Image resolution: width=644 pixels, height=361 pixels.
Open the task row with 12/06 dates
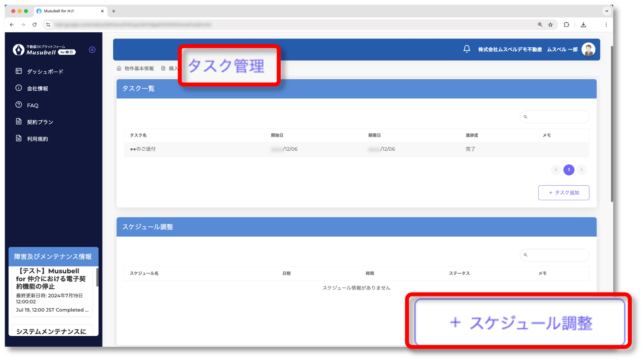click(x=143, y=149)
